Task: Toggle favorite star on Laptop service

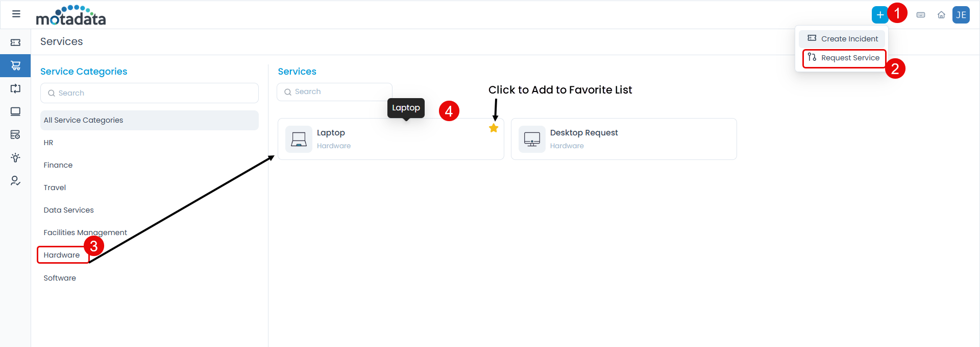Action: click(x=494, y=128)
